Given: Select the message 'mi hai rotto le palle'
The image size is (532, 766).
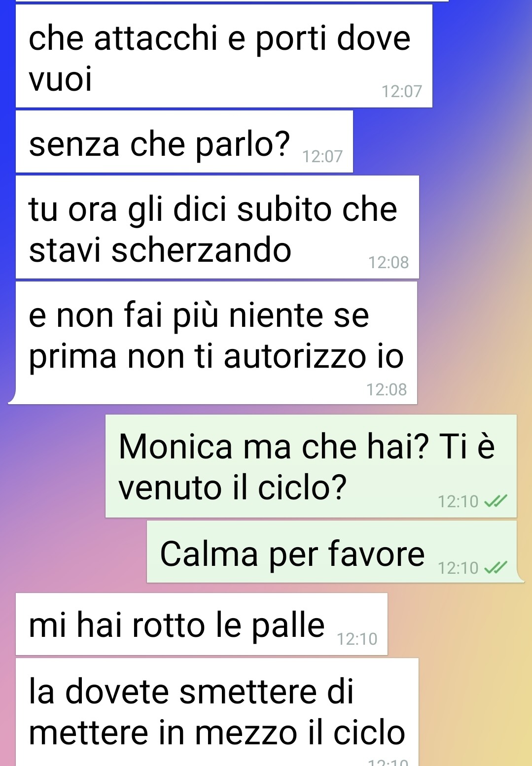Looking at the screenshot, I should (x=202, y=625).
